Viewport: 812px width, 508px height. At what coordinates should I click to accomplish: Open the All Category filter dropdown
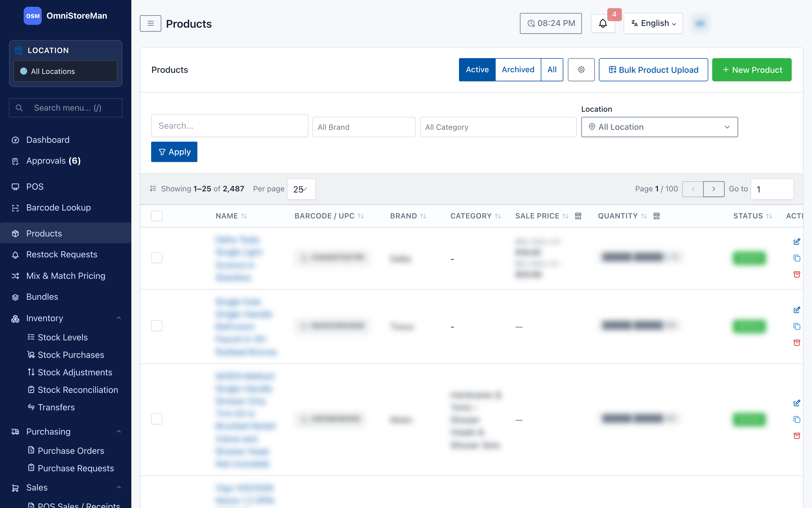(498, 127)
